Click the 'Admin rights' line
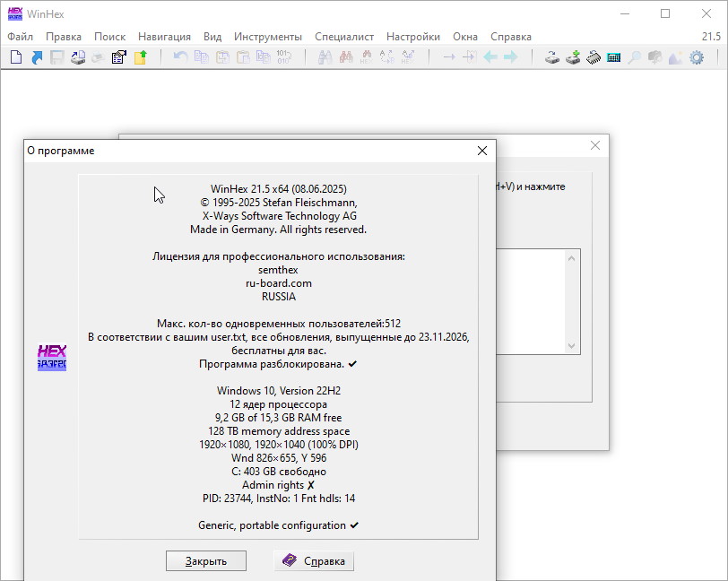 coord(278,485)
